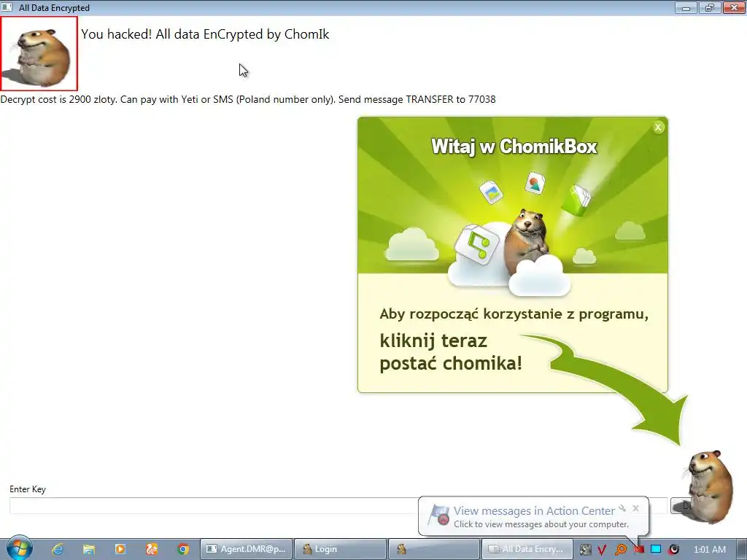Click the 'kliknij teraz postać chomika!' text
The width and height of the screenshot is (747, 560).
[451, 352]
